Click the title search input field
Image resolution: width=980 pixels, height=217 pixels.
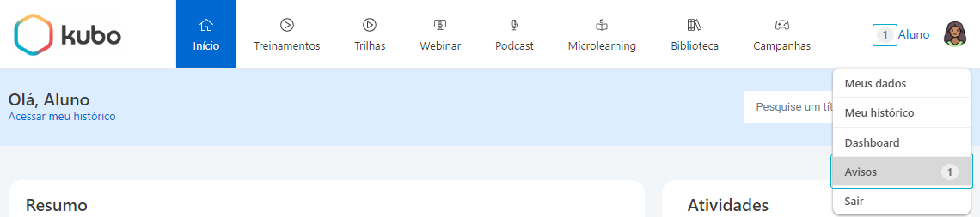pyautogui.click(x=789, y=107)
